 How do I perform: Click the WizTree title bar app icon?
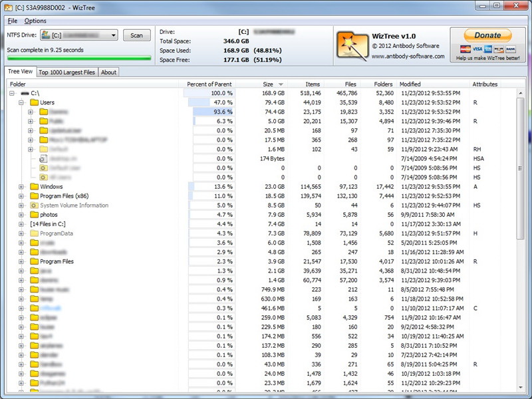pyautogui.click(x=9, y=7)
